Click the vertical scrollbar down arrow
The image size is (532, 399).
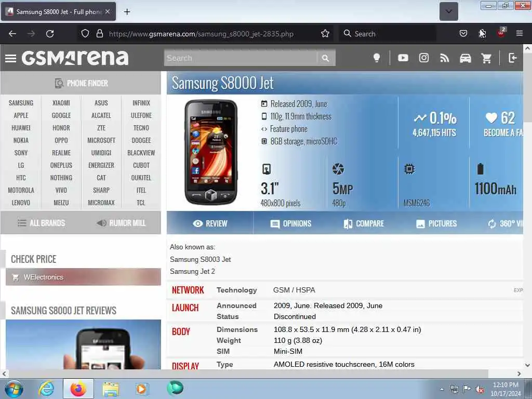[527, 365]
